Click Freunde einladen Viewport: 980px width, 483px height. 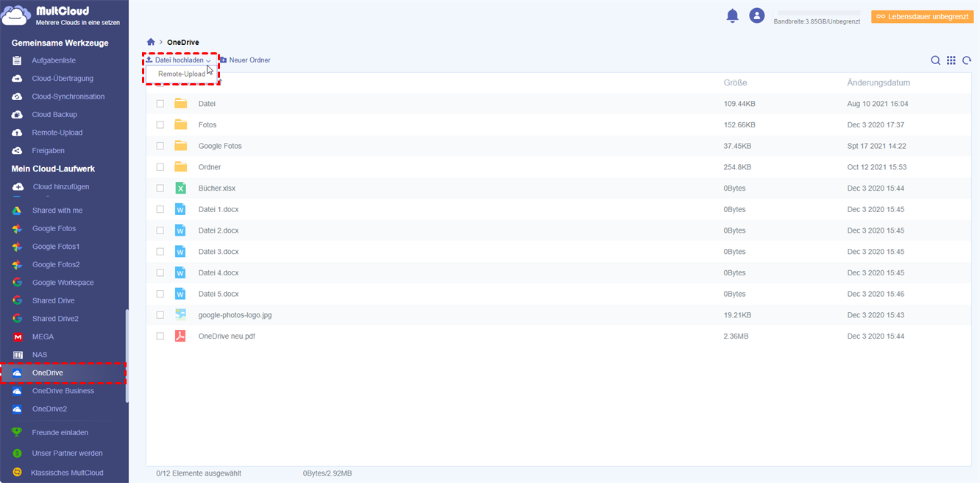point(60,432)
